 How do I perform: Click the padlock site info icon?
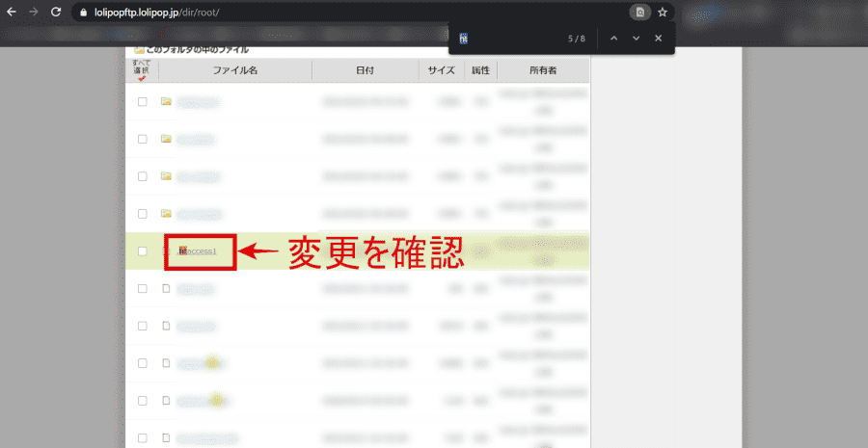85,13
